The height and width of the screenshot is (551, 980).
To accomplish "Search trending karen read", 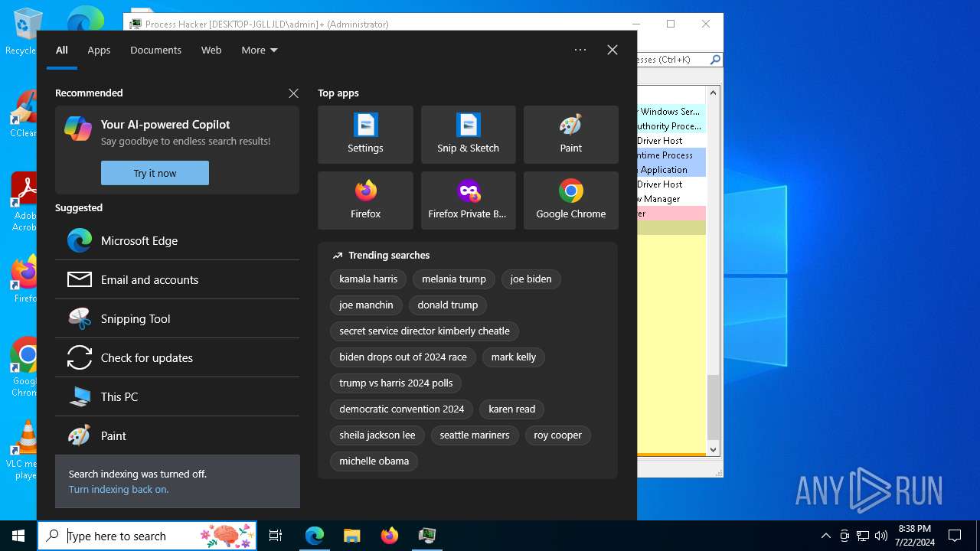I will (x=512, y=409).
